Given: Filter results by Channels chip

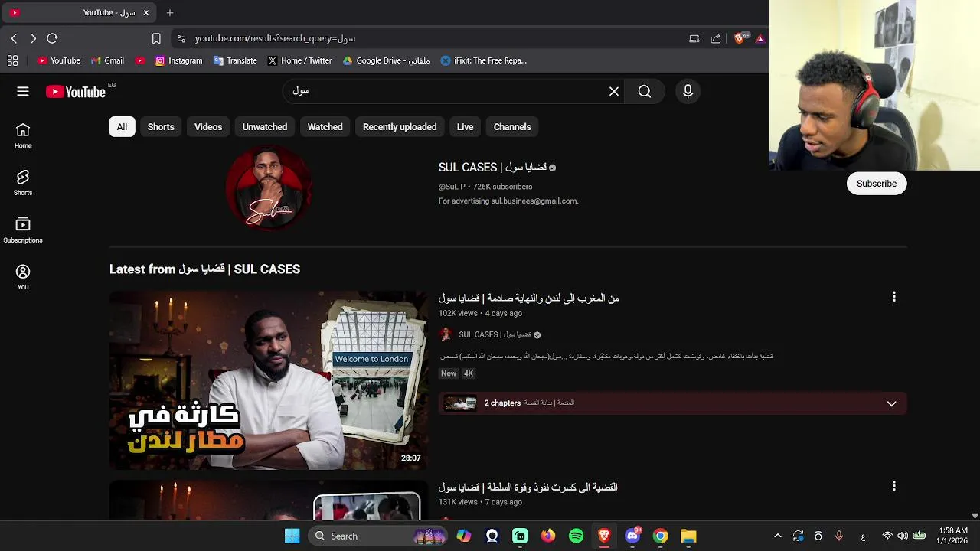Looking at the screenshot, I should pyautogui.click(x=512, y=127).
